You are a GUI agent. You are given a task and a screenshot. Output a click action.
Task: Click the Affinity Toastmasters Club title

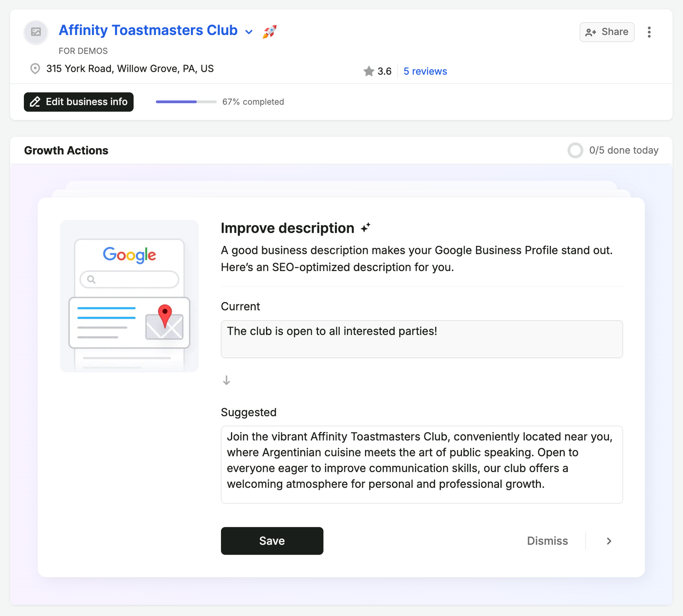point(148,30)
